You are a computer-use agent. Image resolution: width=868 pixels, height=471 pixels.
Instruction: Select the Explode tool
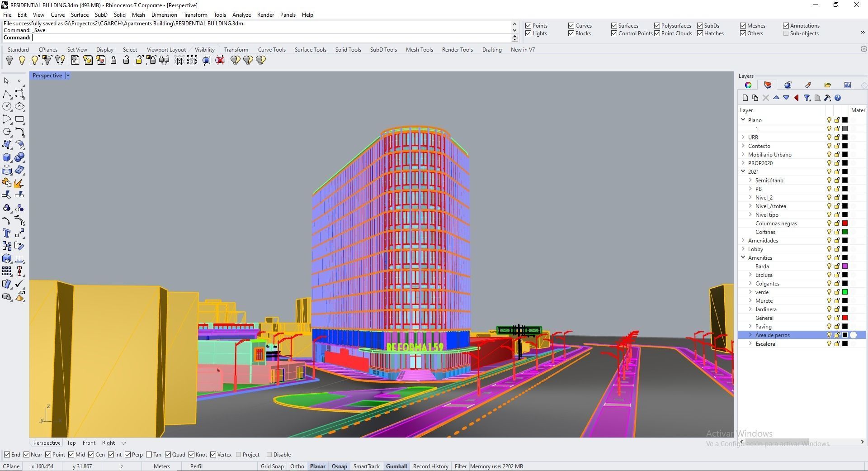tap(19, 183)
